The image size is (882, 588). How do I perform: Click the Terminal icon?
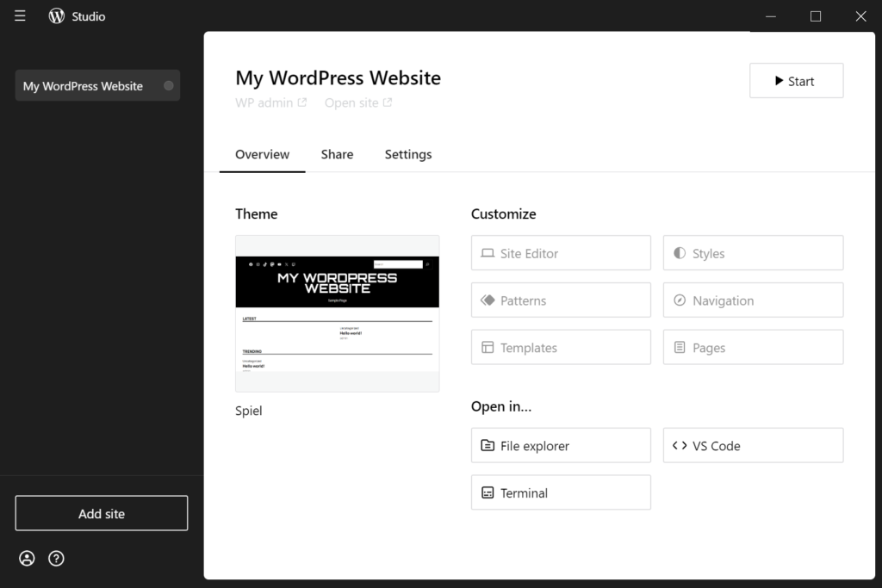(x=487, y=492)
